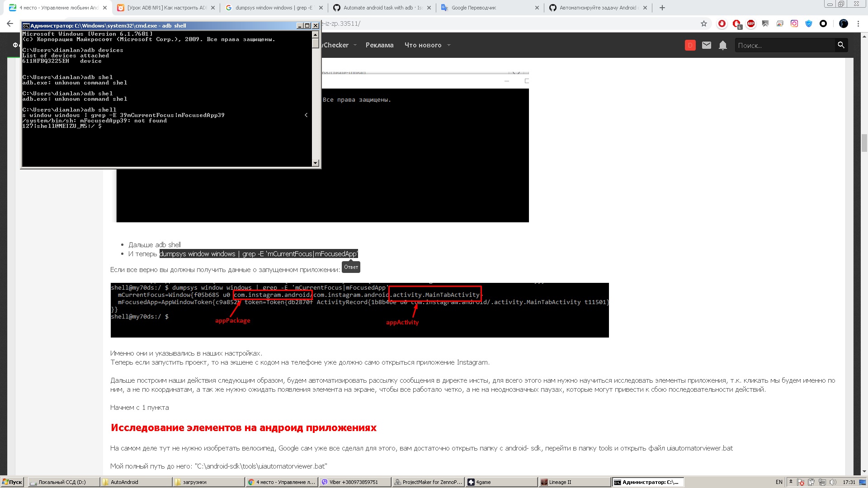The width and height of the screenshot is (868, 488).
Task: Click the 'Поиск...' search input field
Action: click(784, 45)
